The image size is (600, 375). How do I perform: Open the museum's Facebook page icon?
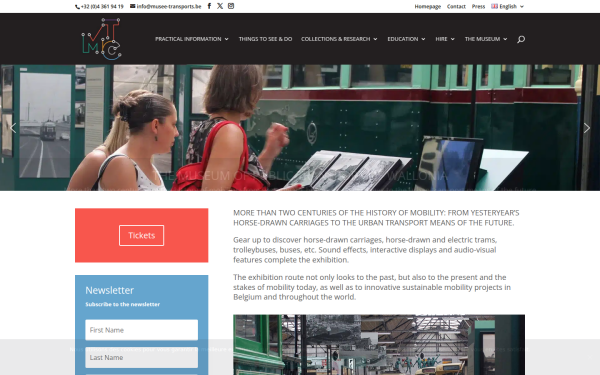point(209,6)
